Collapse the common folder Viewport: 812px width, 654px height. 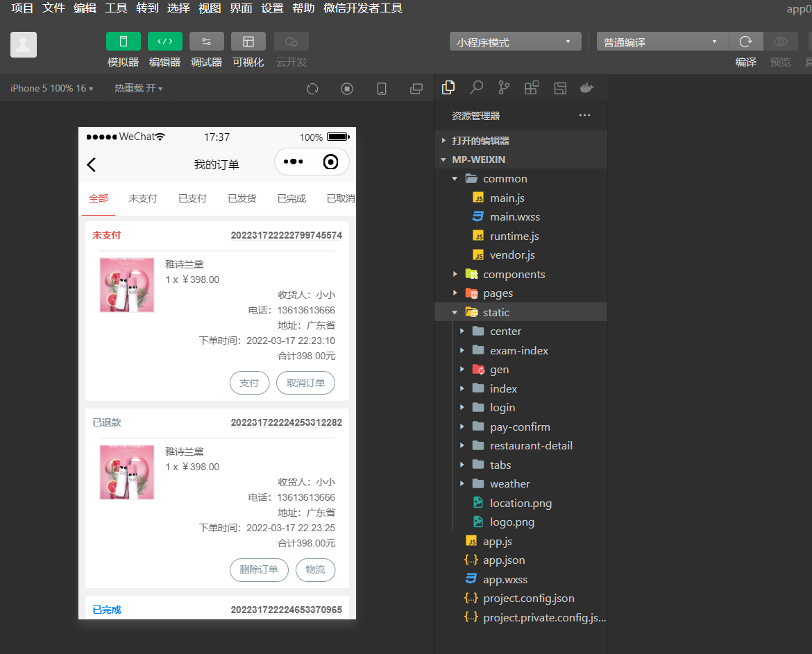521,178
